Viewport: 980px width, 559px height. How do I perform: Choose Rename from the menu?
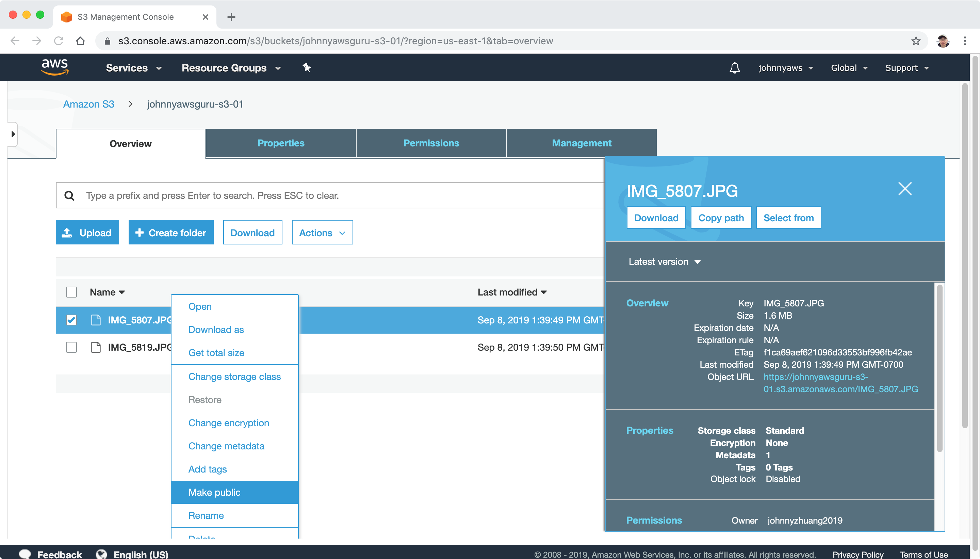tap(235, 515)
